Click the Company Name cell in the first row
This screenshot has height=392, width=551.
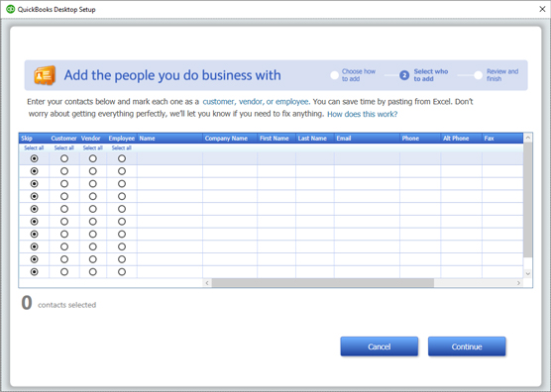(230, 158)
